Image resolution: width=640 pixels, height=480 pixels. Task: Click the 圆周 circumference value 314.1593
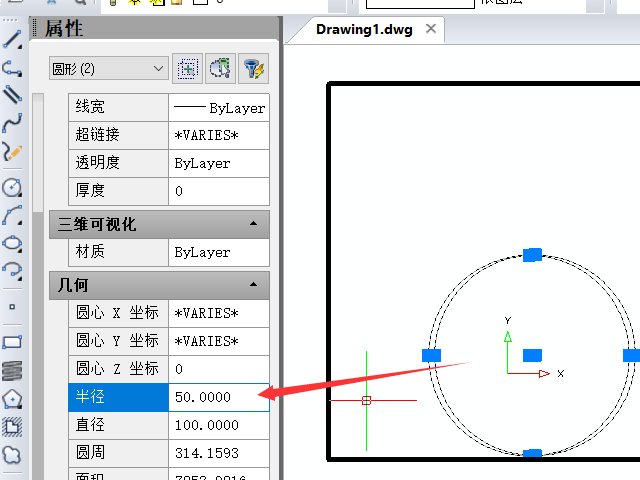(219, 453)
